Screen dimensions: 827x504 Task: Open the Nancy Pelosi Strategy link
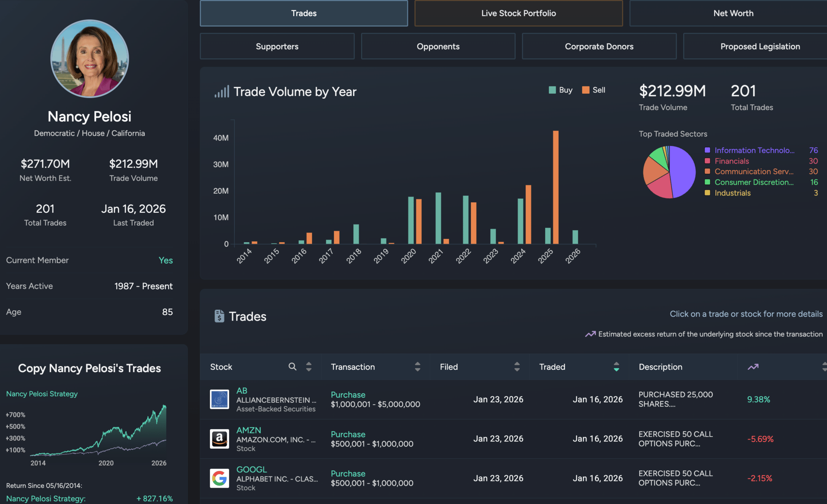(42, 394)
